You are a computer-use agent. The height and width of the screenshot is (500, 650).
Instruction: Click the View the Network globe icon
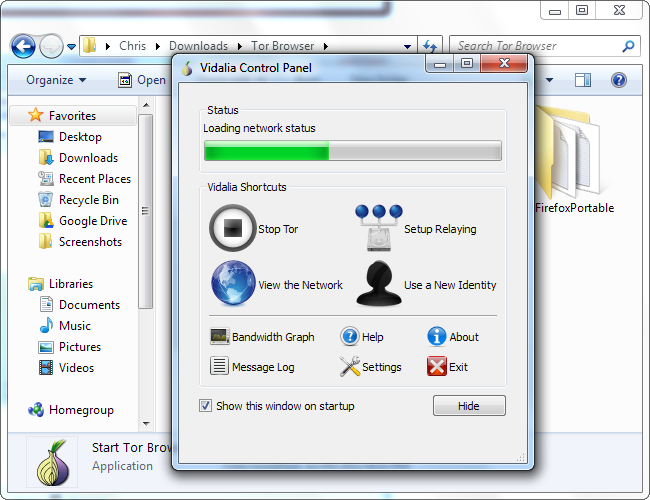pos(233,283)
